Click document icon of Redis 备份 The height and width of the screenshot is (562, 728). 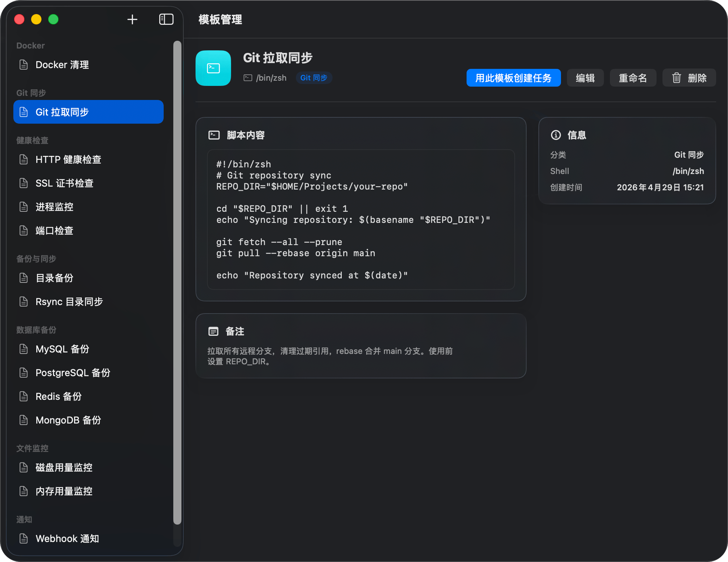coord(24,397)
